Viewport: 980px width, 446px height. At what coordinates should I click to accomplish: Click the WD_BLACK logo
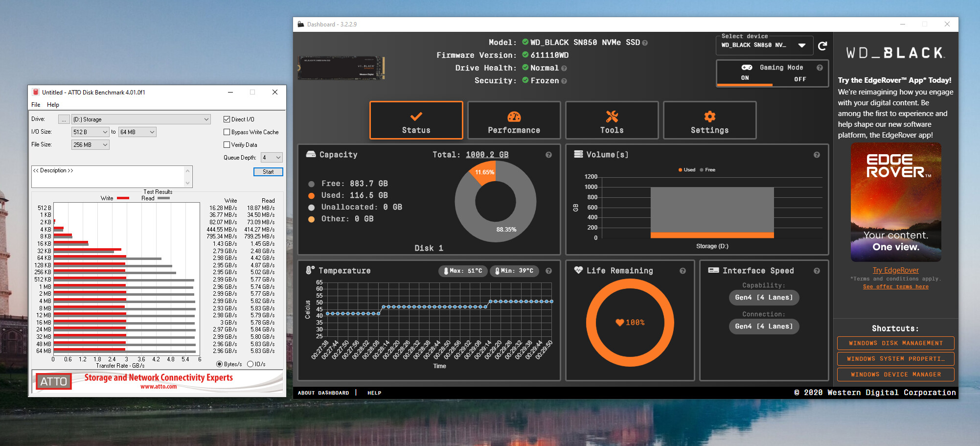[895, 53]
